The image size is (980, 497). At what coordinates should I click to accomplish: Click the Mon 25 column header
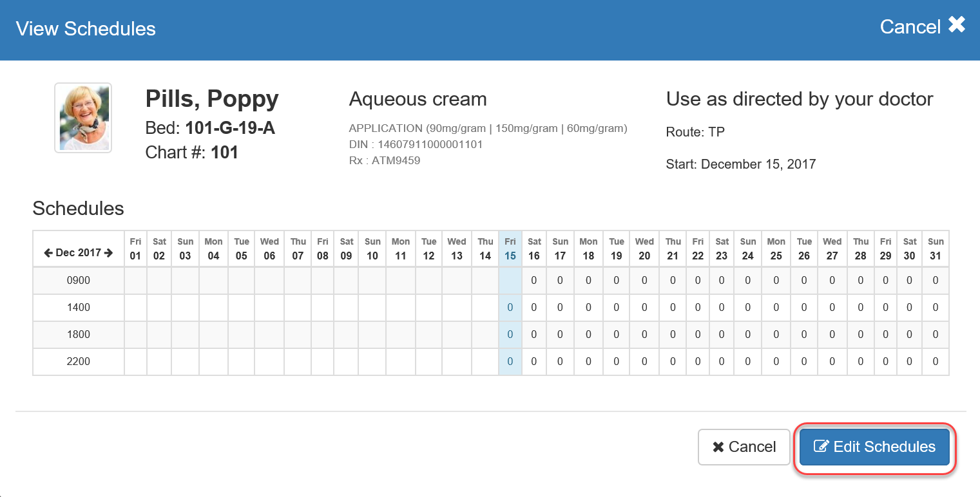(776, 248)
